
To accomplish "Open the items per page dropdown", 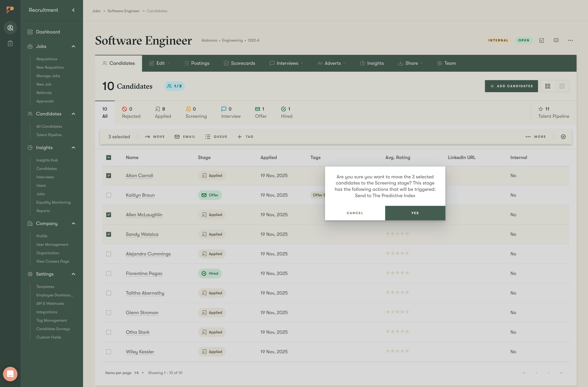I will pos(139,373).
